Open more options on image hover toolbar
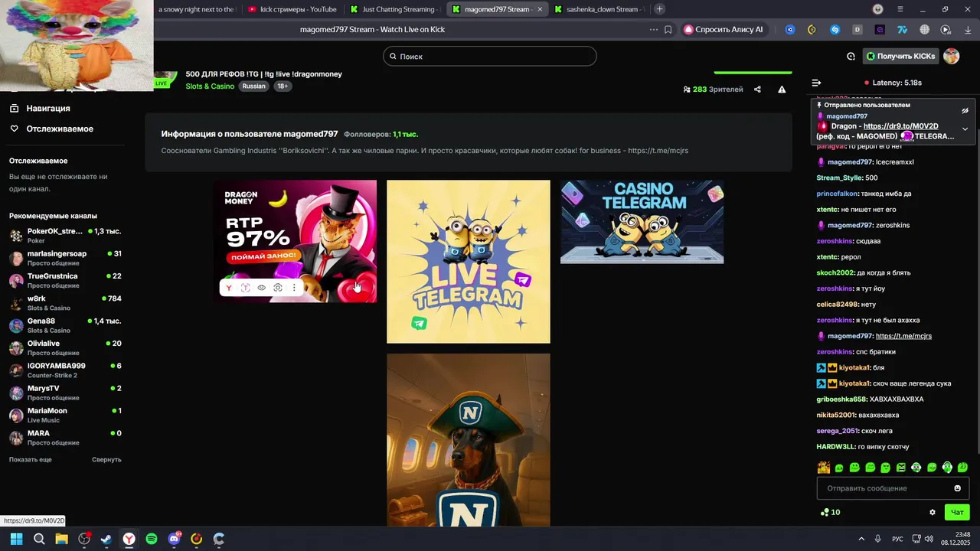The width and height of the screenshot is (980, 551). 294,288
